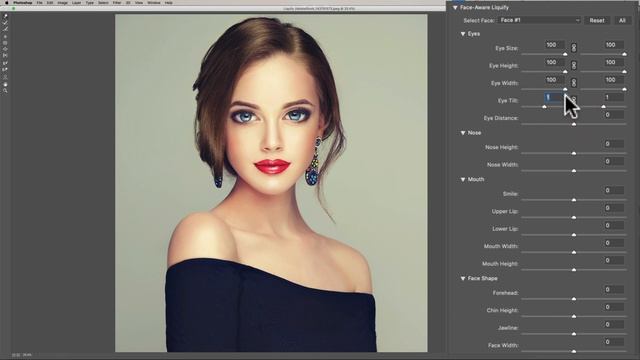The width and height of the screenshot is (640, 360).
Task: Click the Nose Height slider handle
Action: point(574,153)
